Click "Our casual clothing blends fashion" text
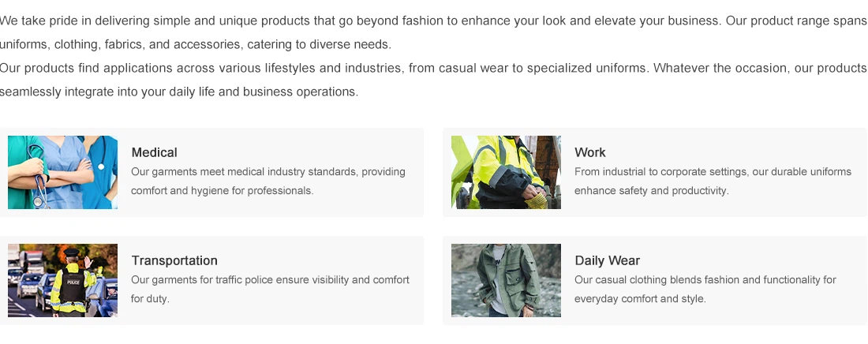This screenshot has height=344, width=868. [705, 280]
